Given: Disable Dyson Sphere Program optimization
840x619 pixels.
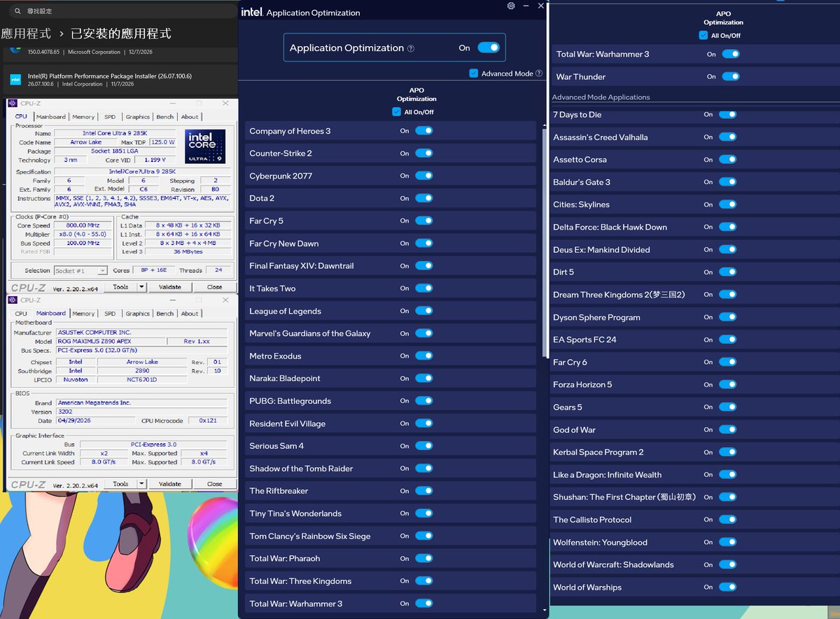Looking at the screenshot, I should (728, 317).
